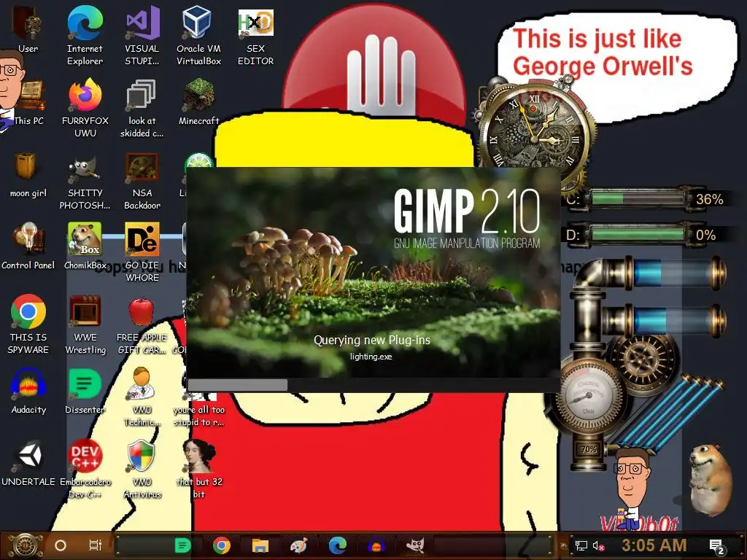
Task: Click the D: drive usage bar
Action: (638, 234)
